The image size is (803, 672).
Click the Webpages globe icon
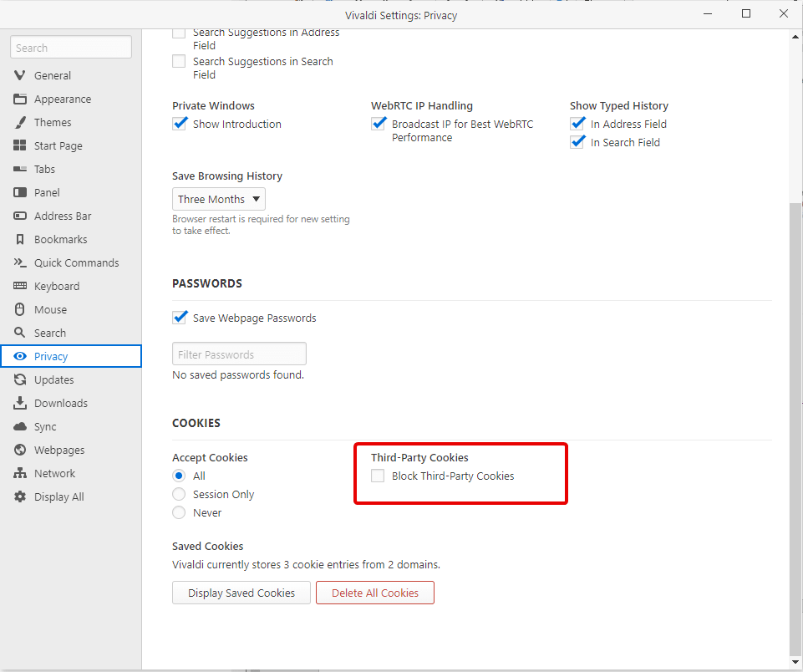click(x=20, y=450)
